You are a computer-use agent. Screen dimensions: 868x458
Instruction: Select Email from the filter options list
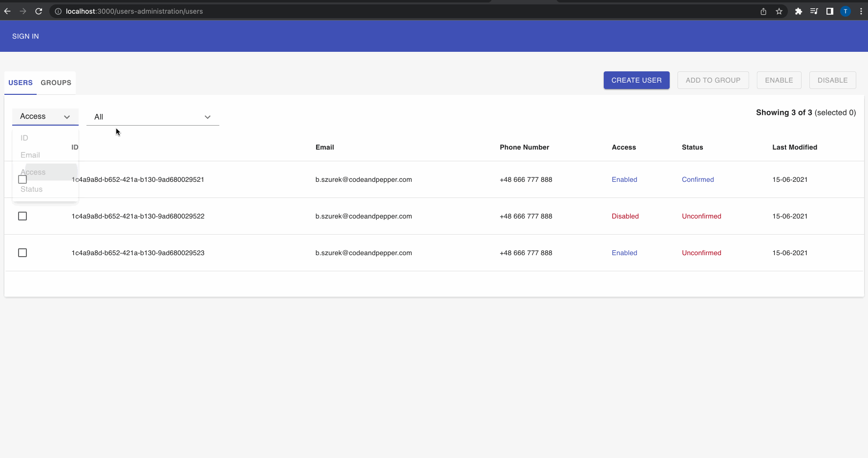tap(45, 155)
